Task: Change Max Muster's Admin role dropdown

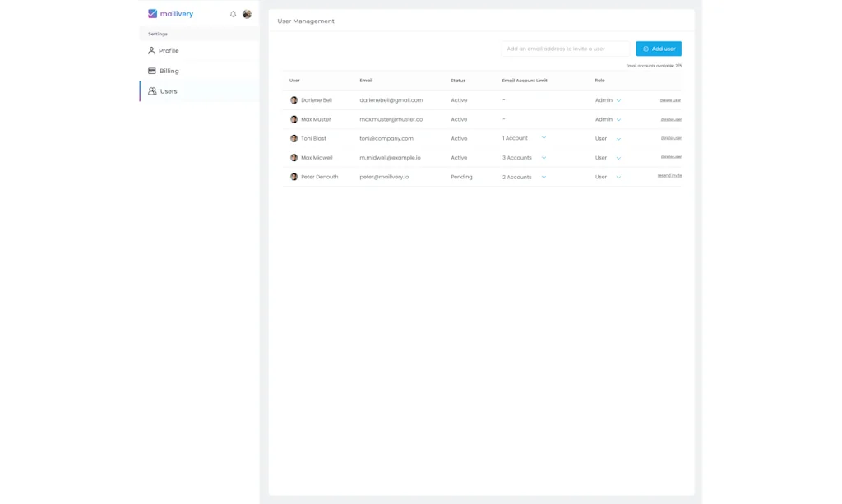Action: [x=618, y=119]
